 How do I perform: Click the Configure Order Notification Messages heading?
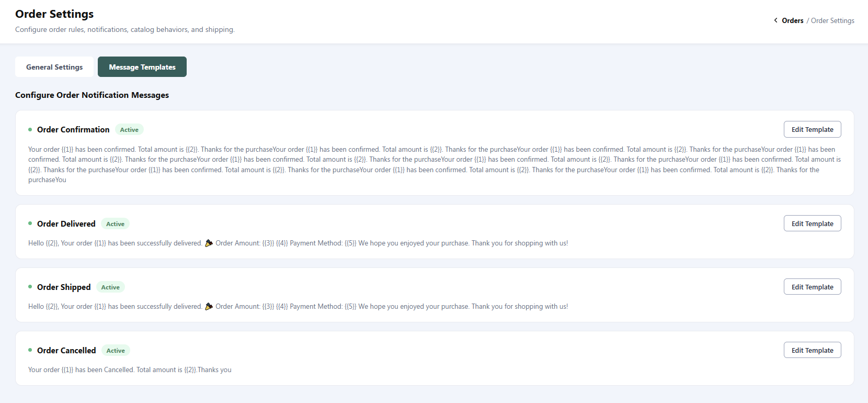tap(92, 95)
